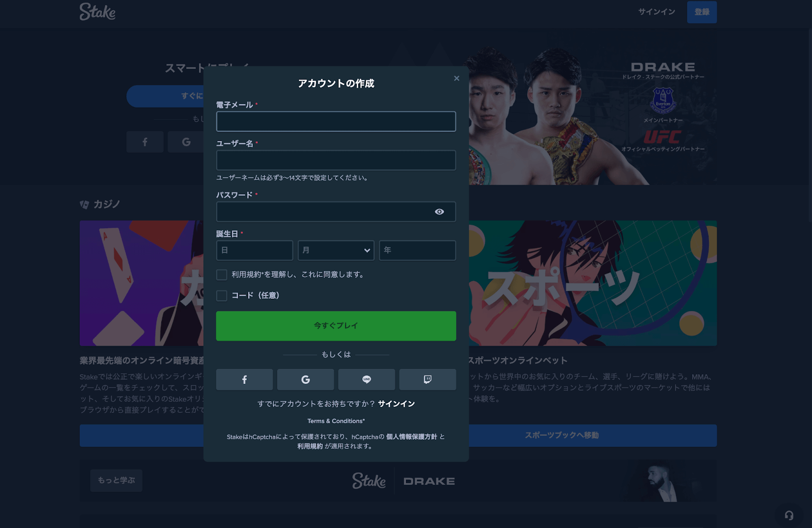Sign up with Twitch icon
The height and width of the screenshot is (528, 812).
pyautogui.click(x=428, y=380)
